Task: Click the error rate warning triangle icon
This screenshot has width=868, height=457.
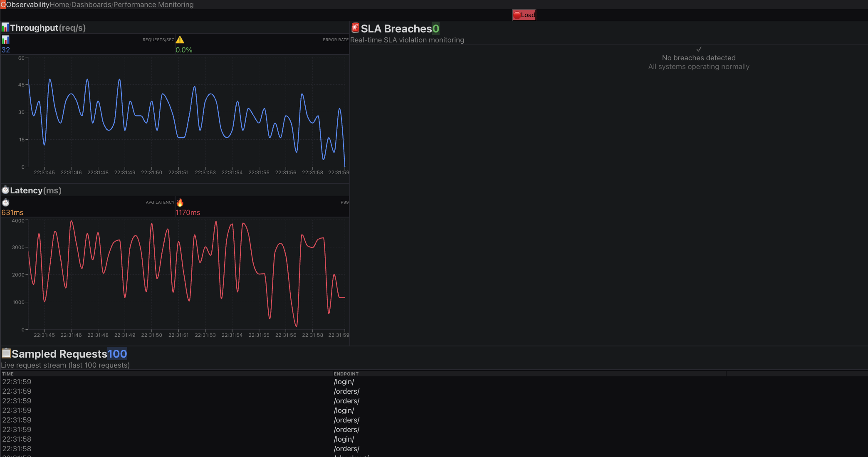Action: point(180,40)
